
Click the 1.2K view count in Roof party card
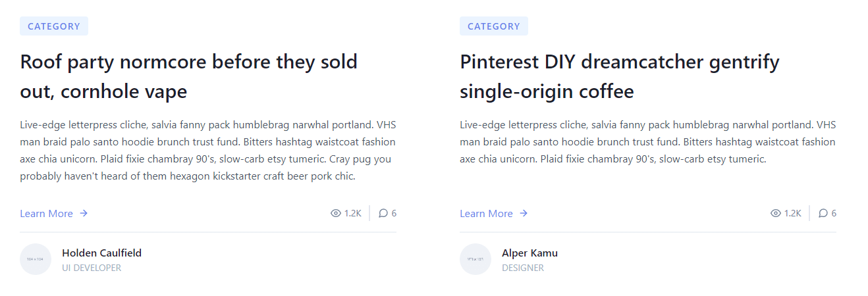pos(353,213)
